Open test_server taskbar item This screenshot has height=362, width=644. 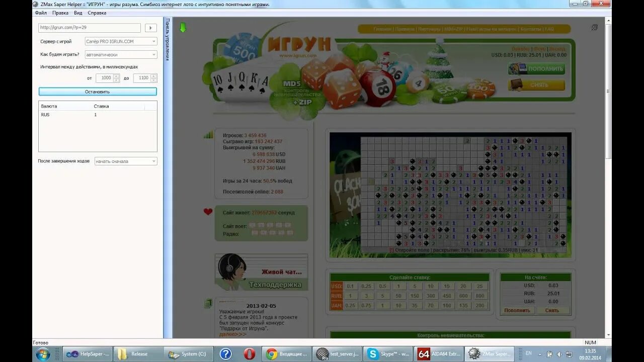click(337, 354)
